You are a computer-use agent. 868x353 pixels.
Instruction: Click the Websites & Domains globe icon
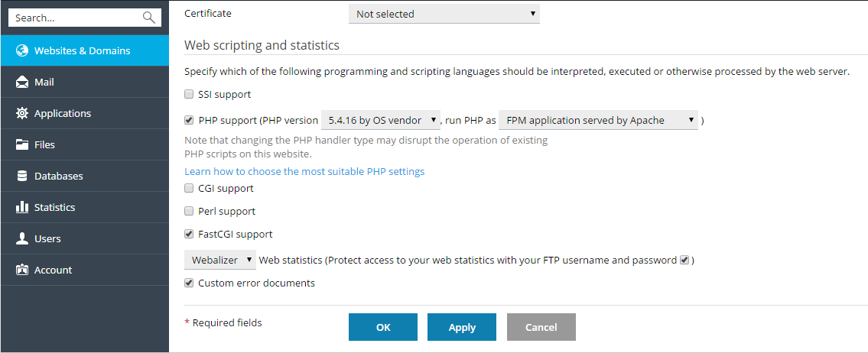point(22,51)
